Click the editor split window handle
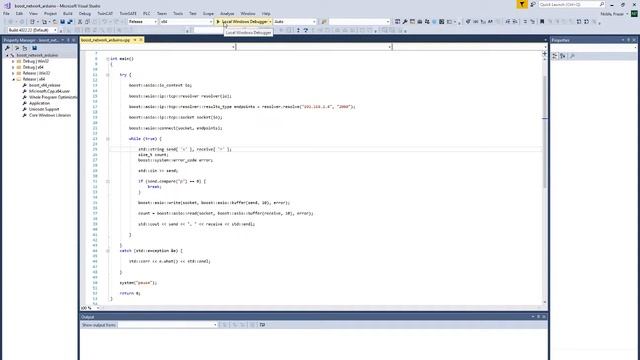The height and width of the screenshot is (360, 640). (545, 53)
